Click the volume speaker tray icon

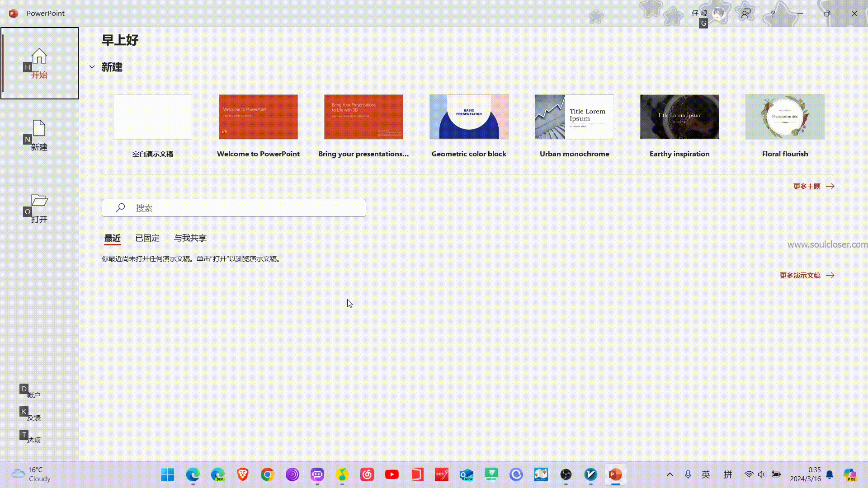[762, 474]
